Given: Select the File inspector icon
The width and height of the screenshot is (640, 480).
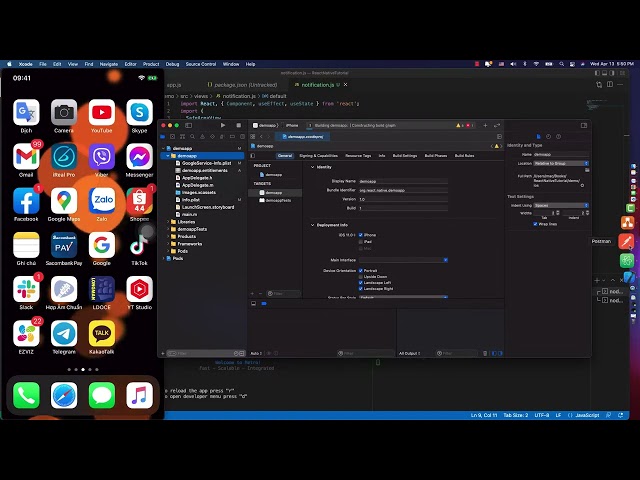Looking at the screenshot, I should point(538,136).
